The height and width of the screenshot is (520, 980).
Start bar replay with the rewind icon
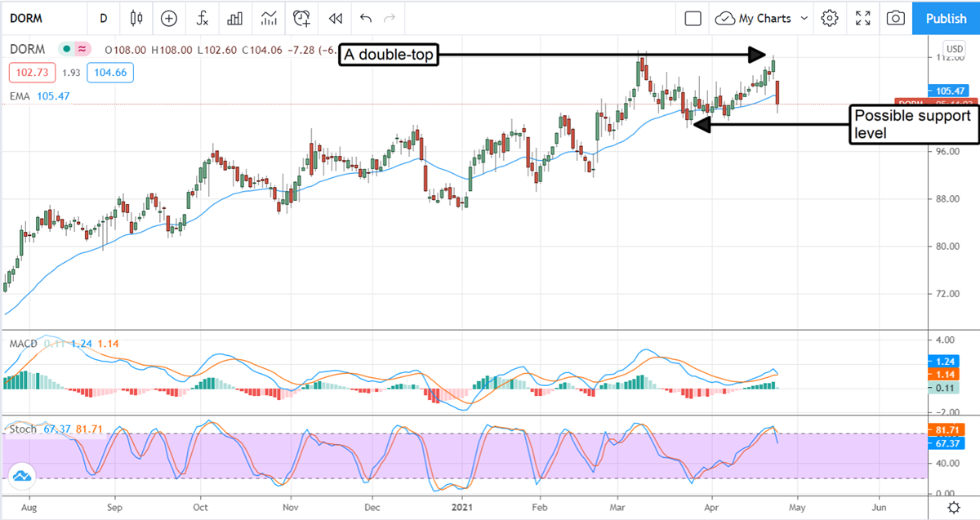point(335,18)
